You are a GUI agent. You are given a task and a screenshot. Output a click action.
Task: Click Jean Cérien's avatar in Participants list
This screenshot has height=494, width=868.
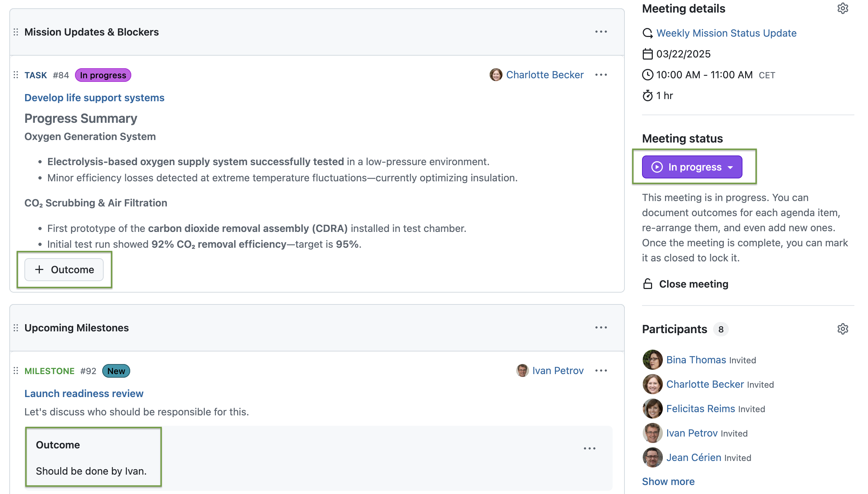(652, 457)
